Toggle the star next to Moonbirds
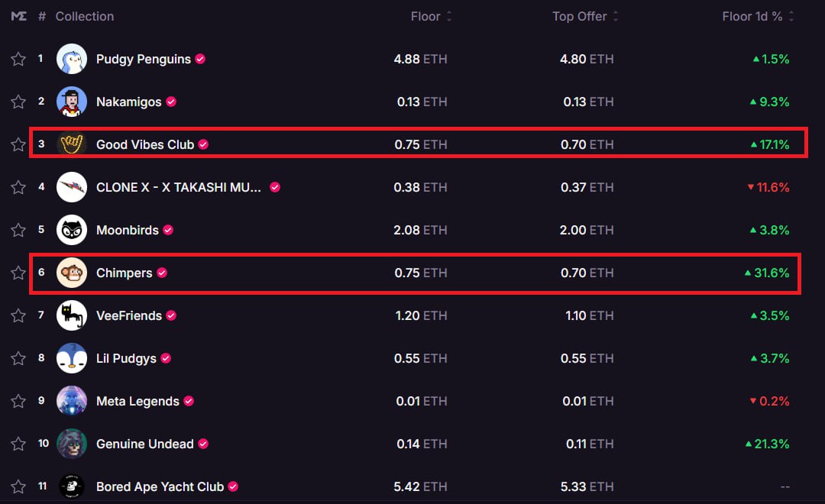This screenshot has width=825, height=504. (x=18, y=231)
